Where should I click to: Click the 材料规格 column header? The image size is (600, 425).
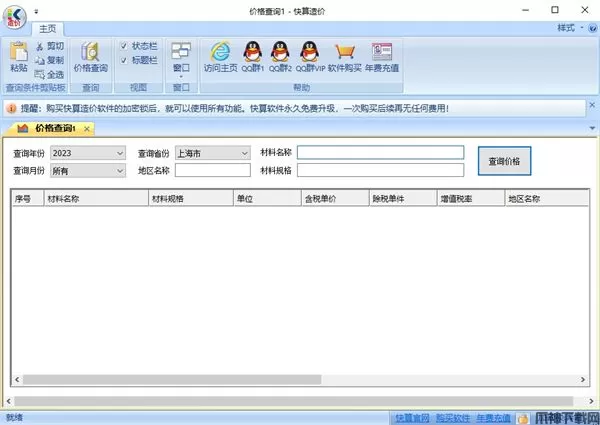[x=191, y=199]
